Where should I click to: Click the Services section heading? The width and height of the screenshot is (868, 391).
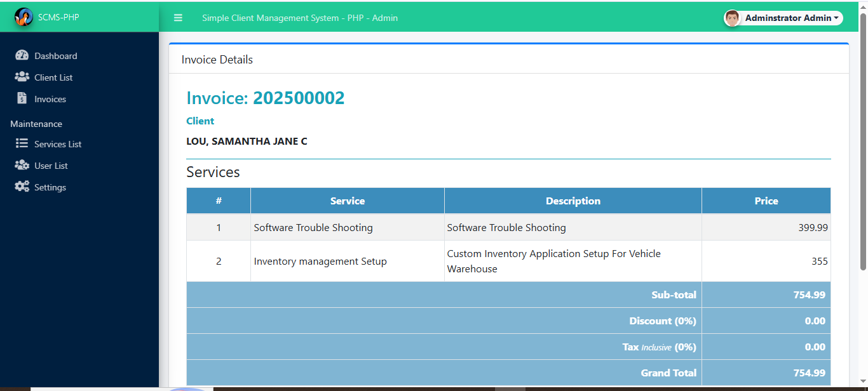tap(213, 172)
